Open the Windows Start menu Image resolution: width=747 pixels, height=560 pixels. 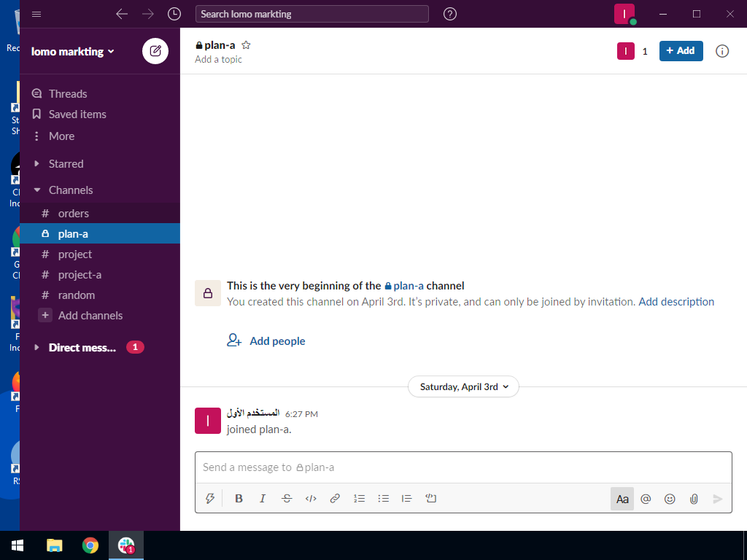click(x=18, y=545)
